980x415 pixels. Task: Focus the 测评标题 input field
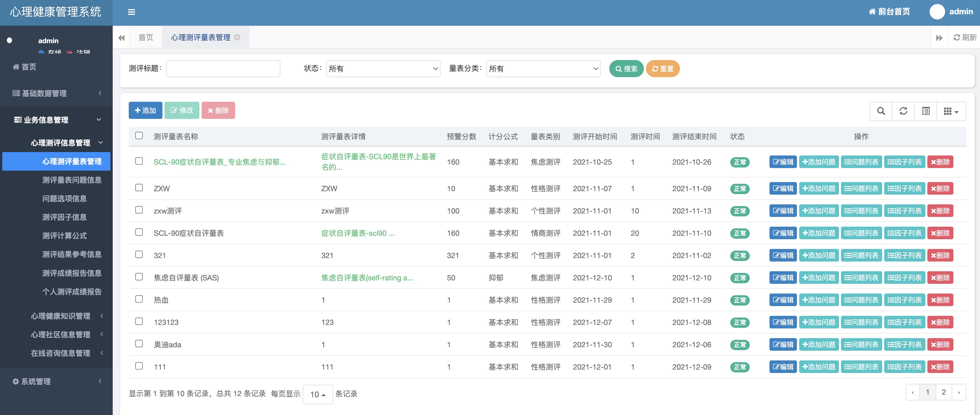tap(223, 68)
